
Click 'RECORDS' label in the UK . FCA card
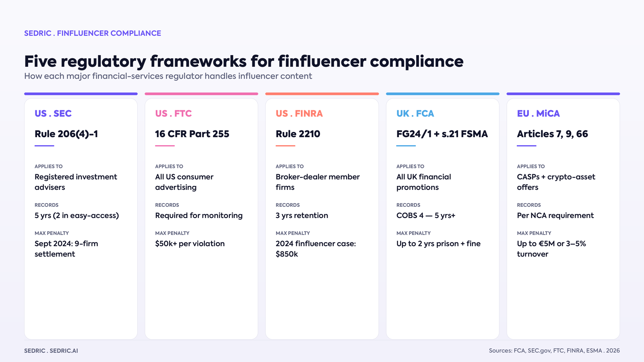click(x=409, y=205)
